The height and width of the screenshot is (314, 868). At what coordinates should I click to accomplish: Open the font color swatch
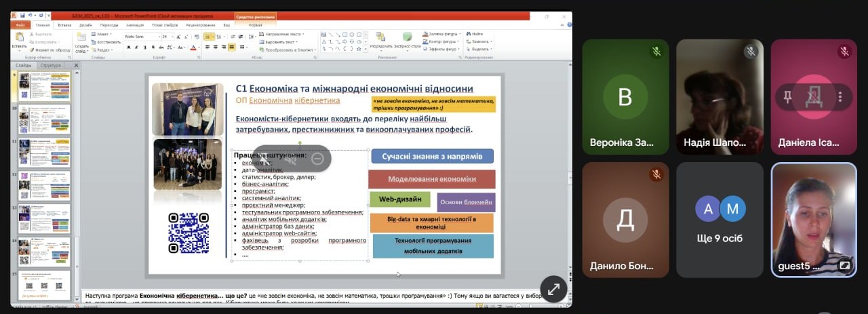coord(193,47)
